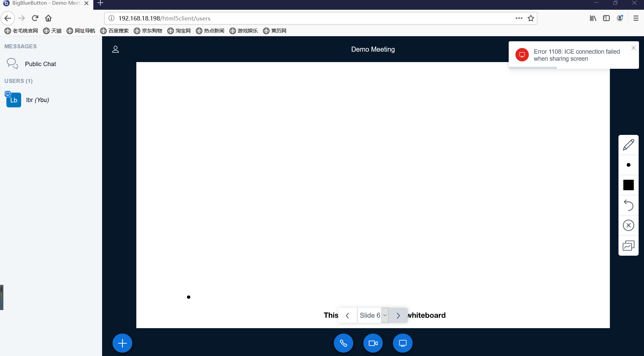Join the audio conference
644x356 pixels.
[343, 343]
